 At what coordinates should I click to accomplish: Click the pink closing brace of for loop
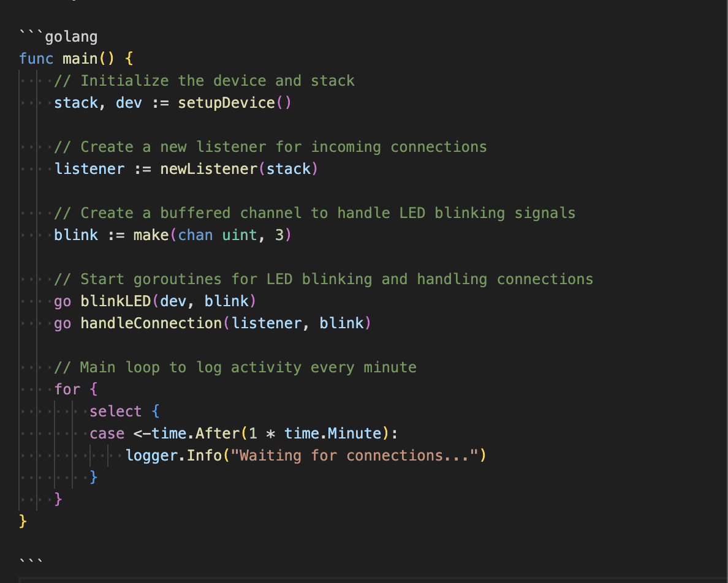(x=58, y=499)
